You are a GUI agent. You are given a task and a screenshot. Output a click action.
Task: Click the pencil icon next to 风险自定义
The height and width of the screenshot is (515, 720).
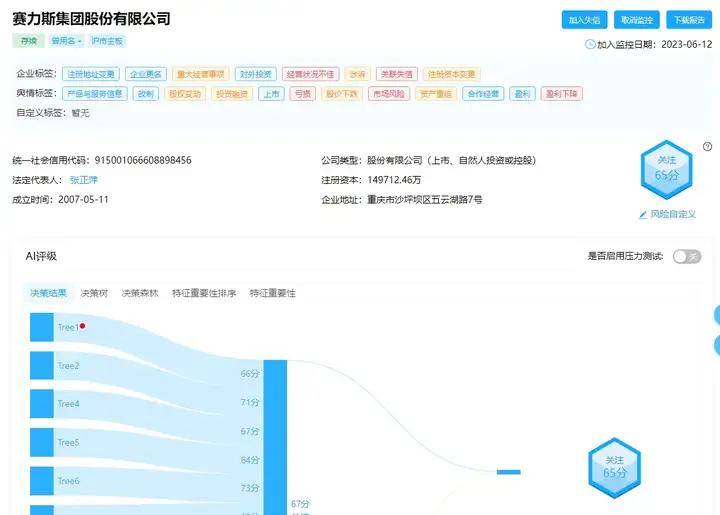(x=643, y=214)
